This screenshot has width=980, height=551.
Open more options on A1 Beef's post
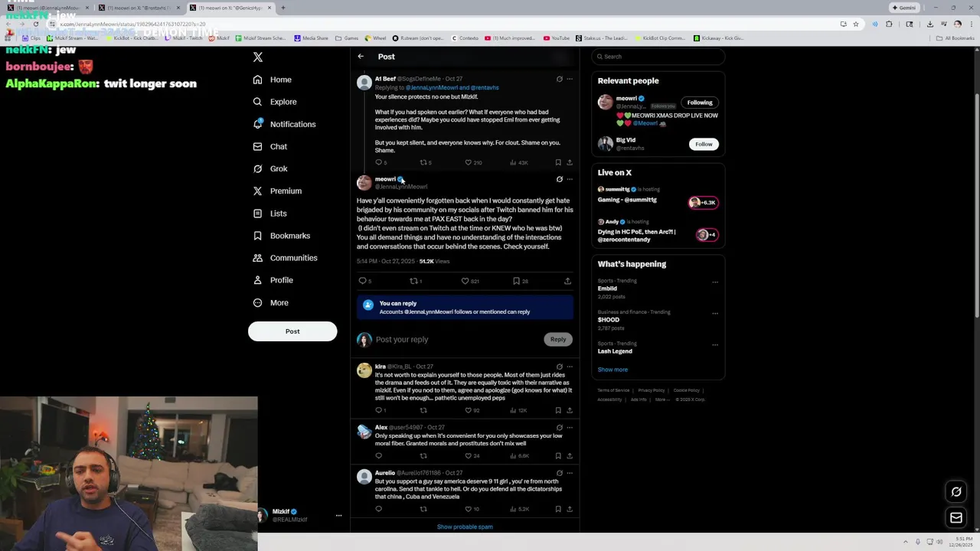click(569, 79)
